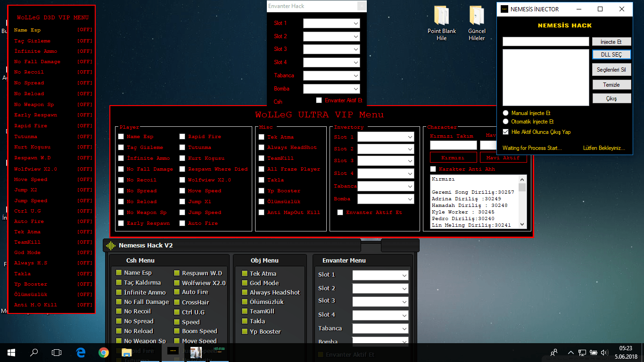Image resolution: width=644 pixels, height=362 pixels.
Task: Open the Point Blank Hile desktop folder
Action: point(442,23)
